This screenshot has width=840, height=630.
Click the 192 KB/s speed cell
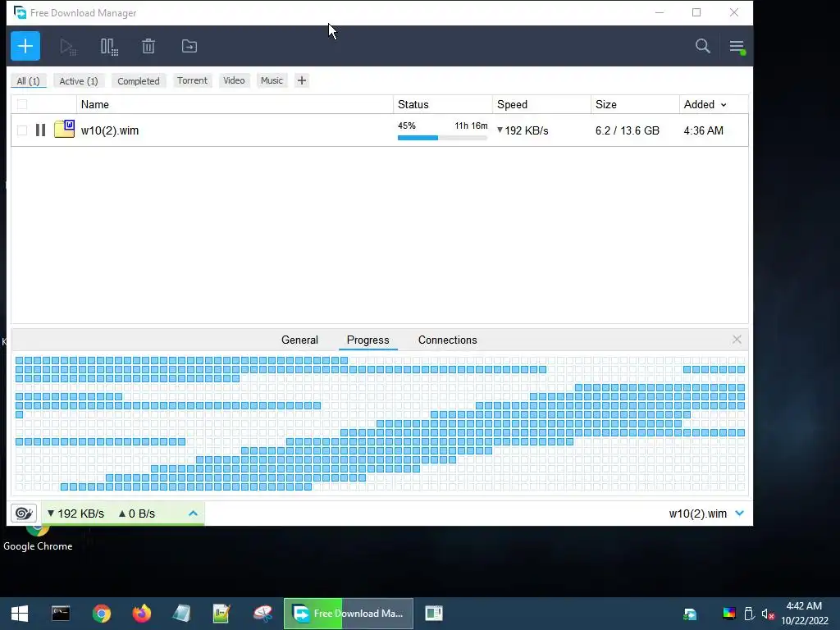click(x=523, y=130)
